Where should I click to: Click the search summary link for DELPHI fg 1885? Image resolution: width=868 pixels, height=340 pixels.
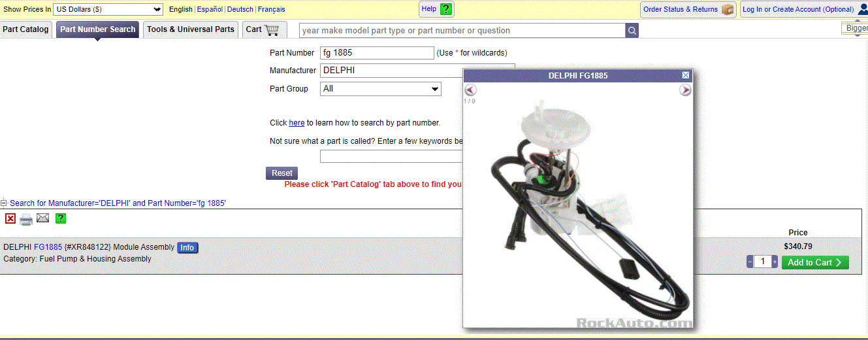click(x=118, y=203)
